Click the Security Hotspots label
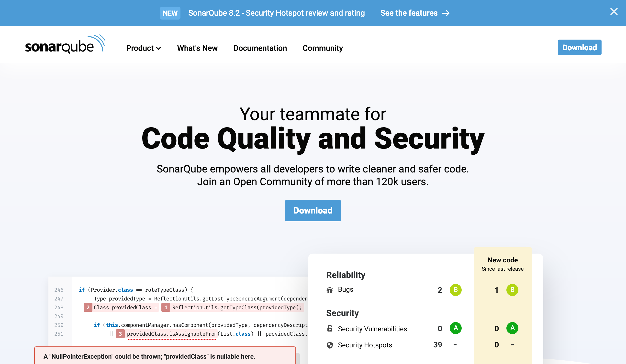The height and width of the screenshot is (364, 626). 365,345
